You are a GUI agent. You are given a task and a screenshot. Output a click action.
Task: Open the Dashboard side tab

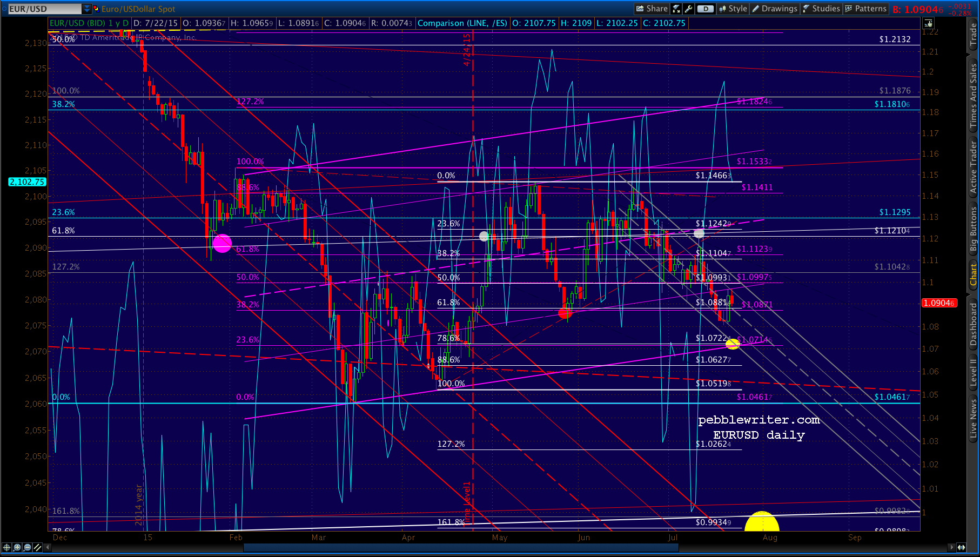[973, 324]
